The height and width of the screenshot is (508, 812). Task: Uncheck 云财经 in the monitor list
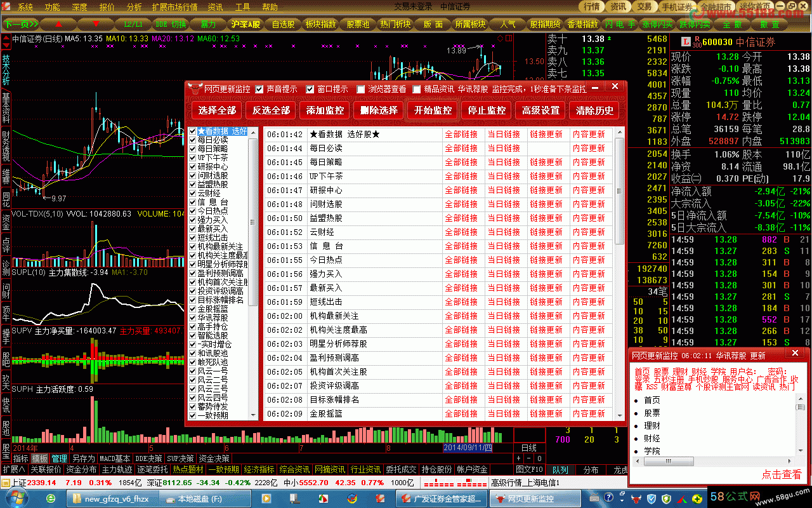[x=193, y=193]
